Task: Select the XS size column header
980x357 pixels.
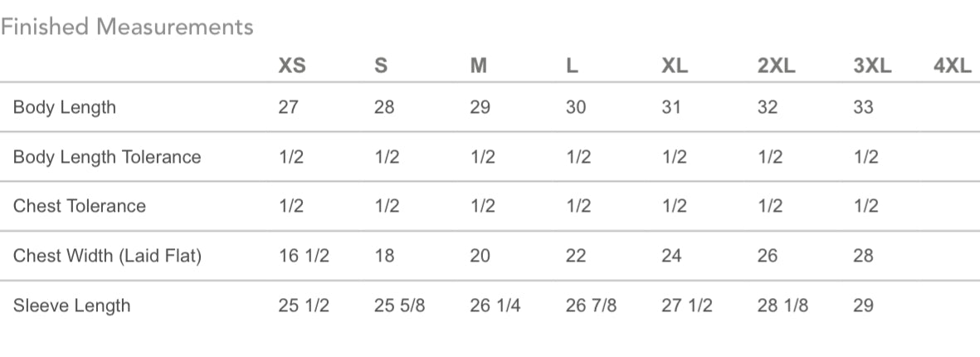Action: point(292,66)
